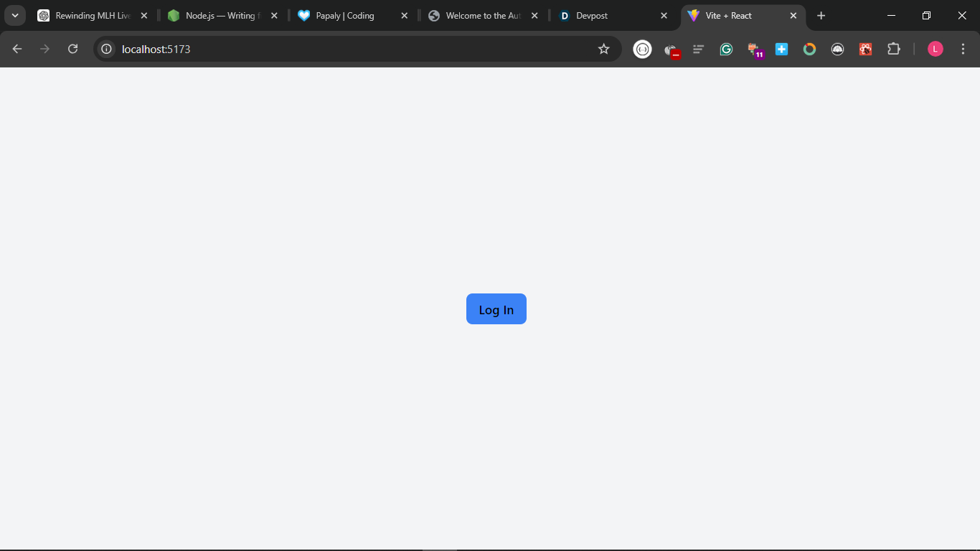Click the blue plus-sign extension icon
Screen dimensions: 980x551
coord(781,49)
